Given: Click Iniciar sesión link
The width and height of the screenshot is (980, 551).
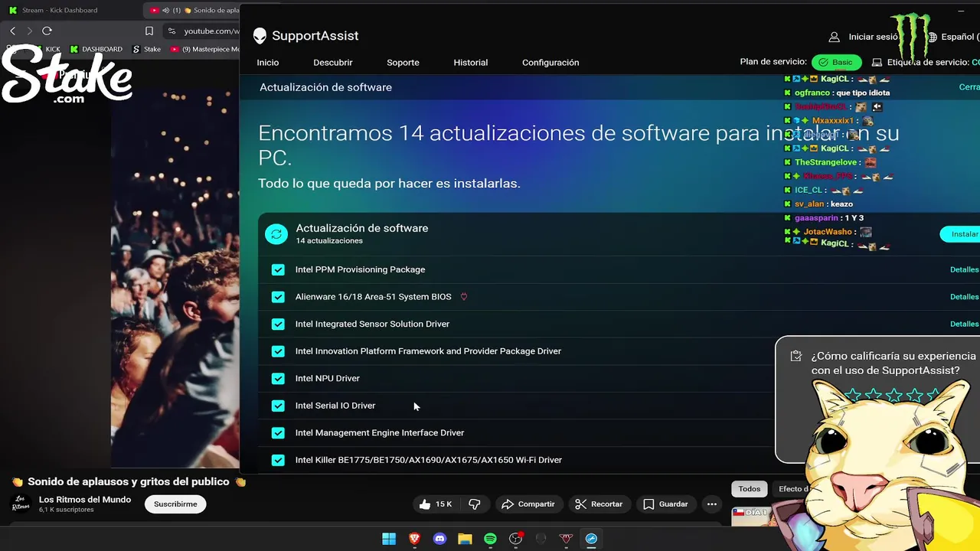Looking at the screenshot, I should [x=874, y=37].
